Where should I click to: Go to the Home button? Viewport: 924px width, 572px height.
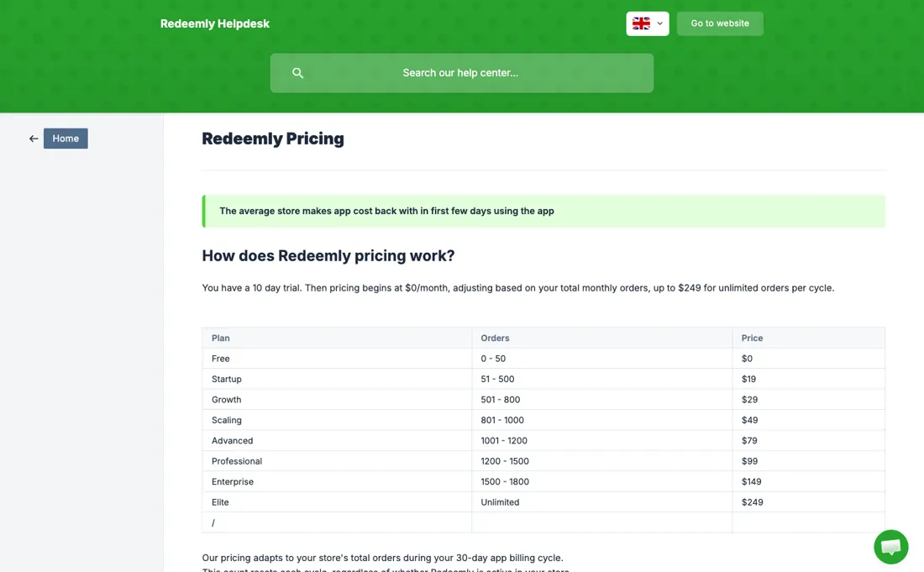click(x=66, y=139)
